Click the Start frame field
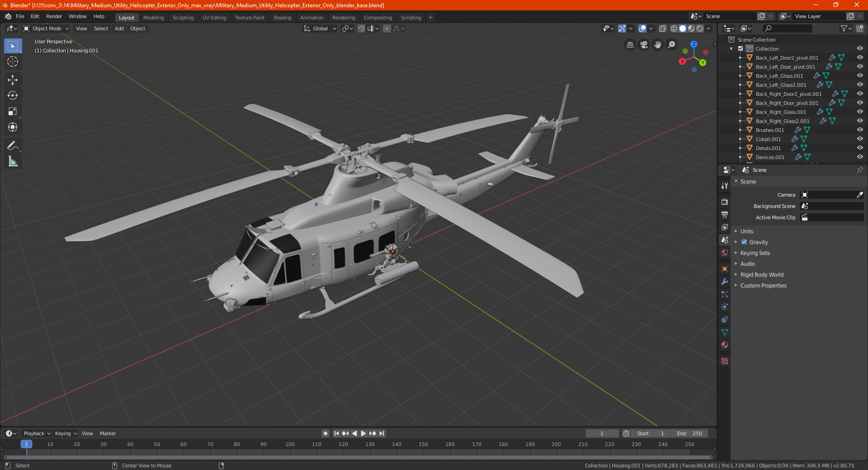This screenshot has width=868, height=470. tap(651, 433)
